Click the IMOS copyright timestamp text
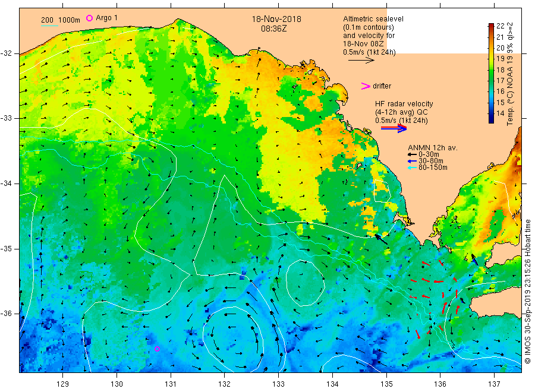 pyautogui.click(x=528, y=292)
